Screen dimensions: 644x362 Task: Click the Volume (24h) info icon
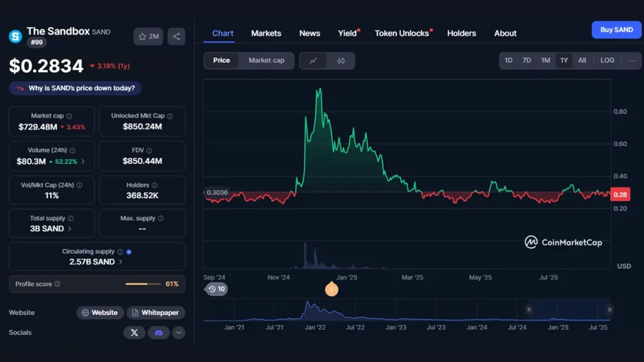point(72,151)
